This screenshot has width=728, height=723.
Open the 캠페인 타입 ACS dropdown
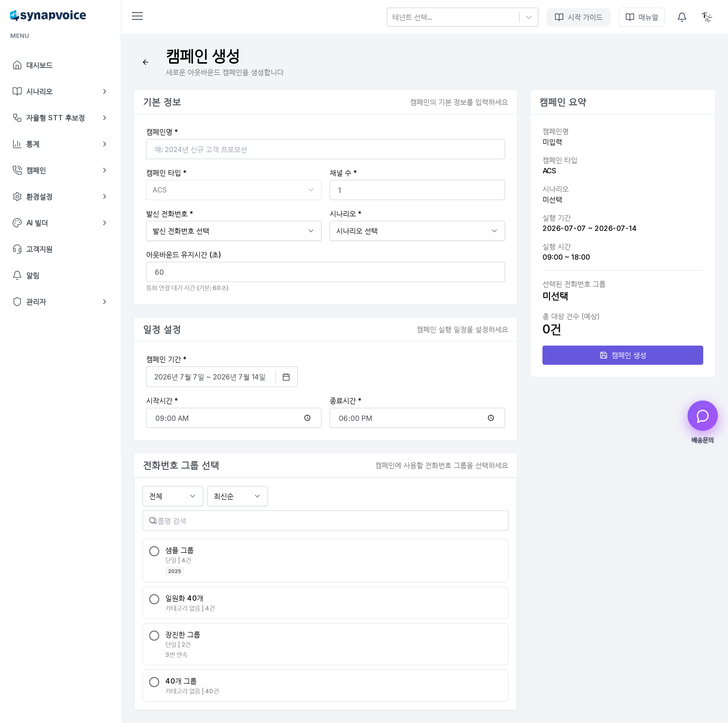coord(234,190)
